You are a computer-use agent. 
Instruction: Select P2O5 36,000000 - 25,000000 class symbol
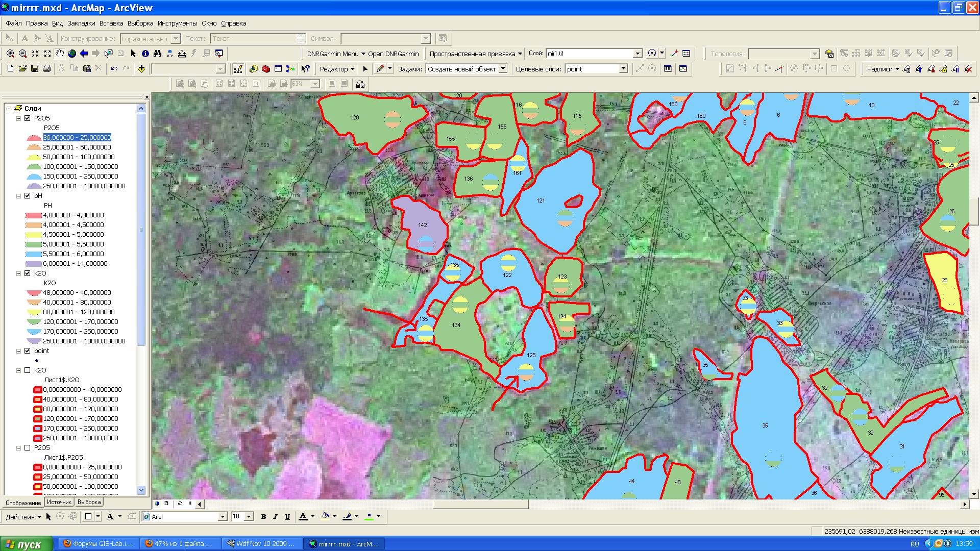click(x=34, y=138)
